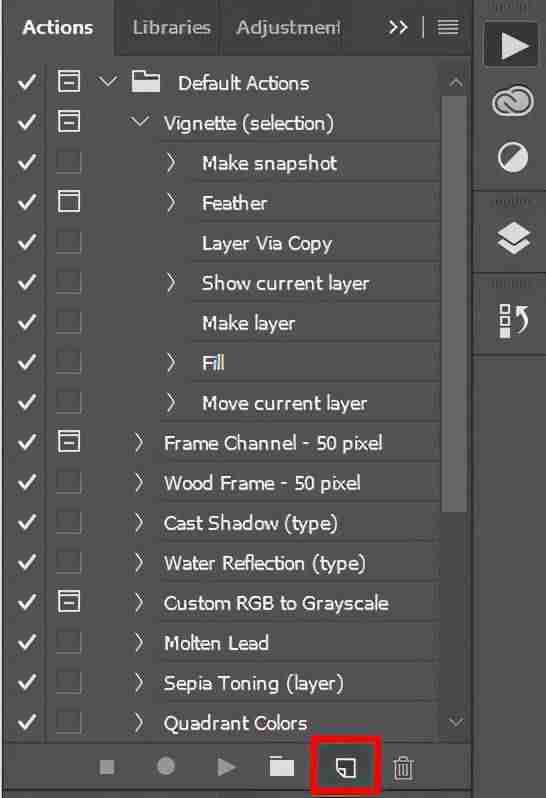Click the Stop playing/recording square button
This screenshot has height=798, width=546.
click(107, 766)
